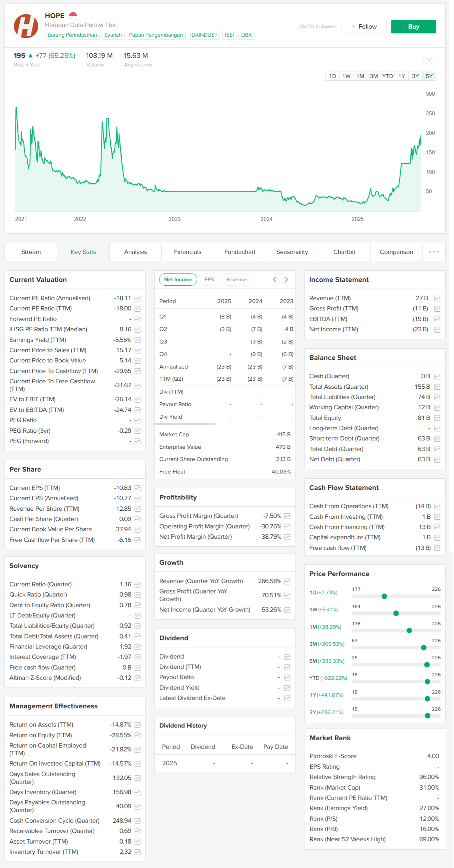The height and width of the screenshot is (868, 454).
Task: Expand the chevron dropdown above the chart
Action: [429, 60]
